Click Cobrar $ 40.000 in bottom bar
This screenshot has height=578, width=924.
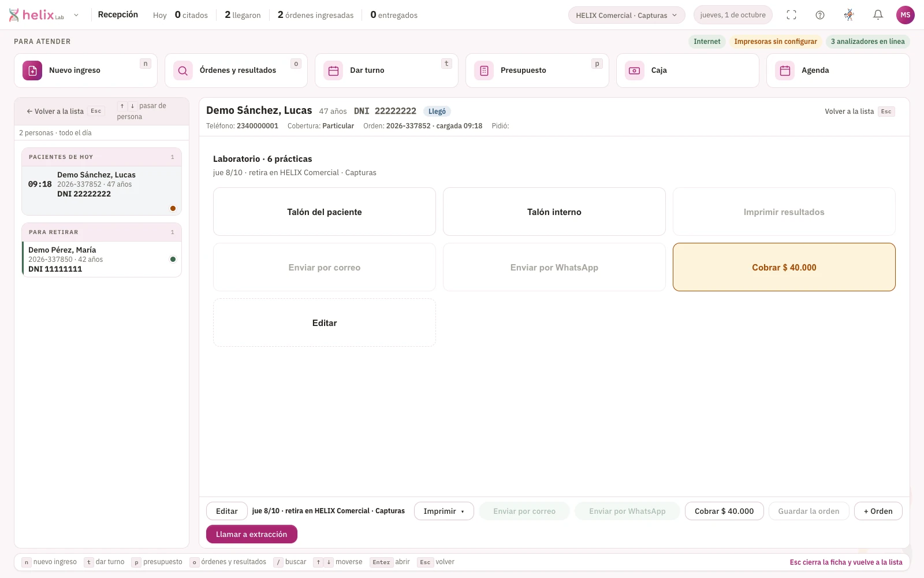(724, 511)
